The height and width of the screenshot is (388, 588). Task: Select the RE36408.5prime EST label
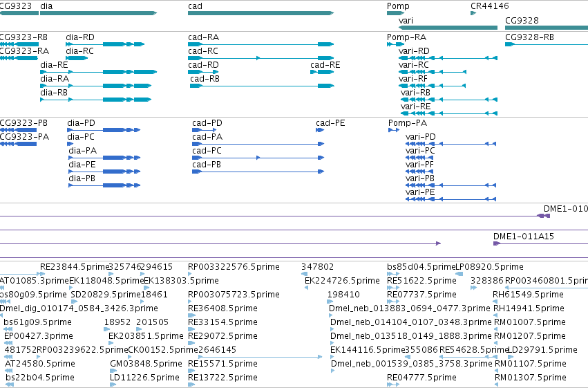coord(222,308)
